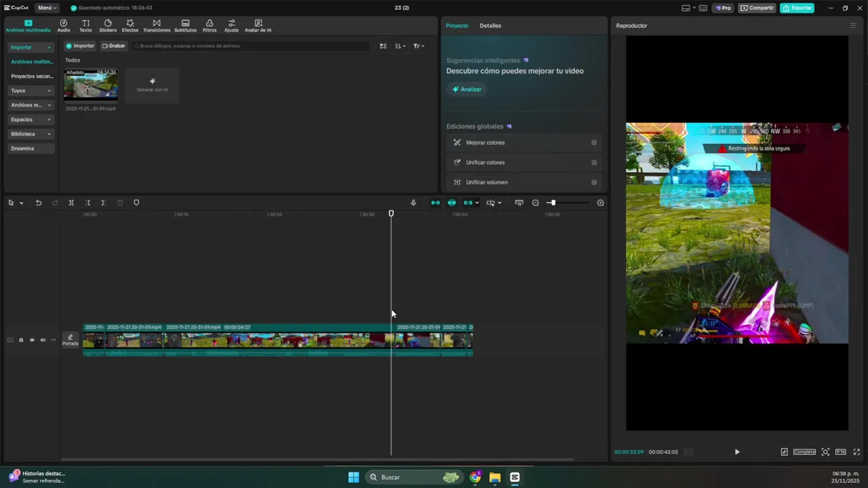
Task: Adjust the timeline zoom slider handle
Action: (552, 203)
